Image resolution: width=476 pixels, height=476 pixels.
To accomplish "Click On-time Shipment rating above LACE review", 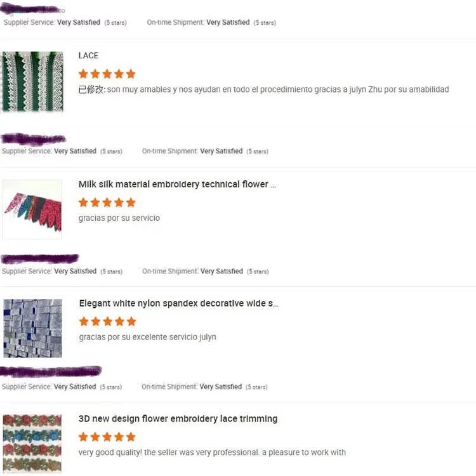I will (211, 22).
